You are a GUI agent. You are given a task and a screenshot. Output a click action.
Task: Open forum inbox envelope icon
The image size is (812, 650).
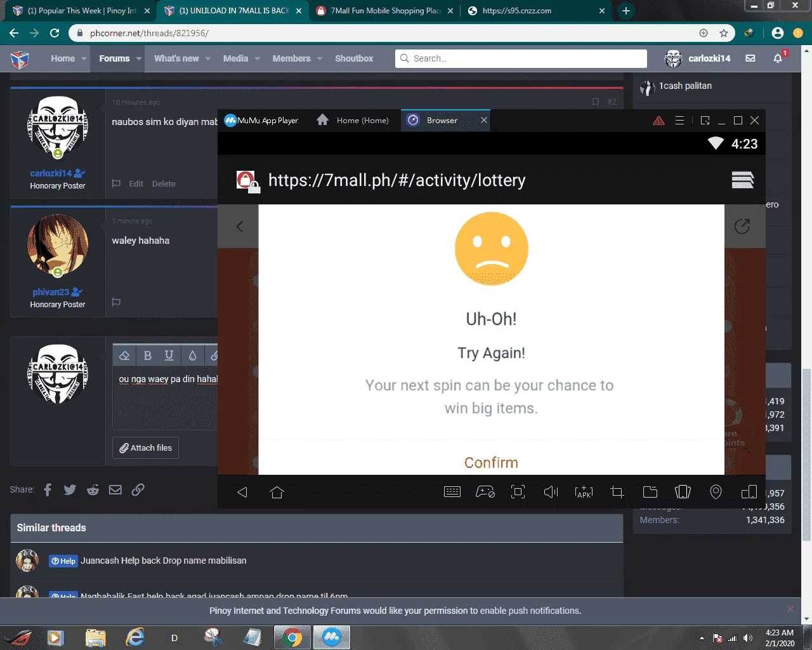750,58
